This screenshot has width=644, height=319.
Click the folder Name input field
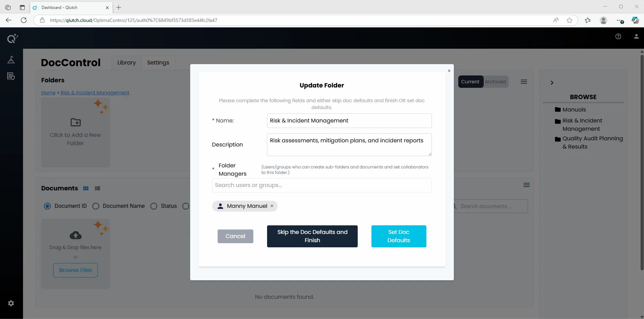point(349,121)
